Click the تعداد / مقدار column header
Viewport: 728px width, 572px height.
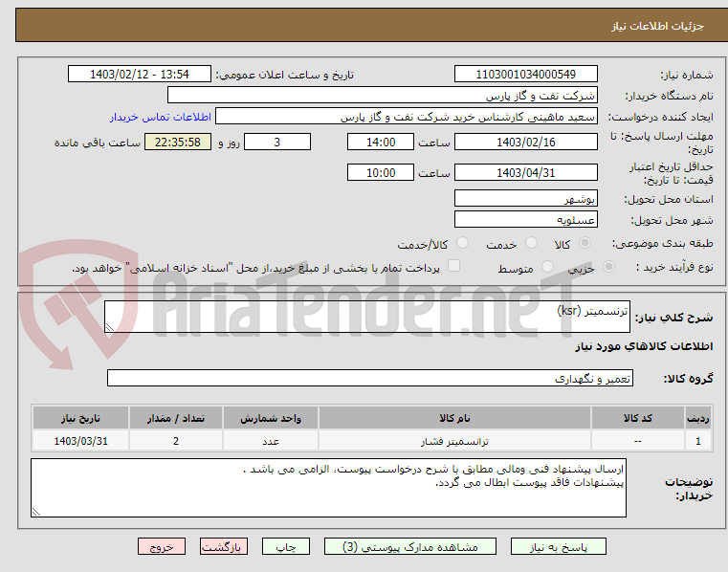(x=176, y=418)
